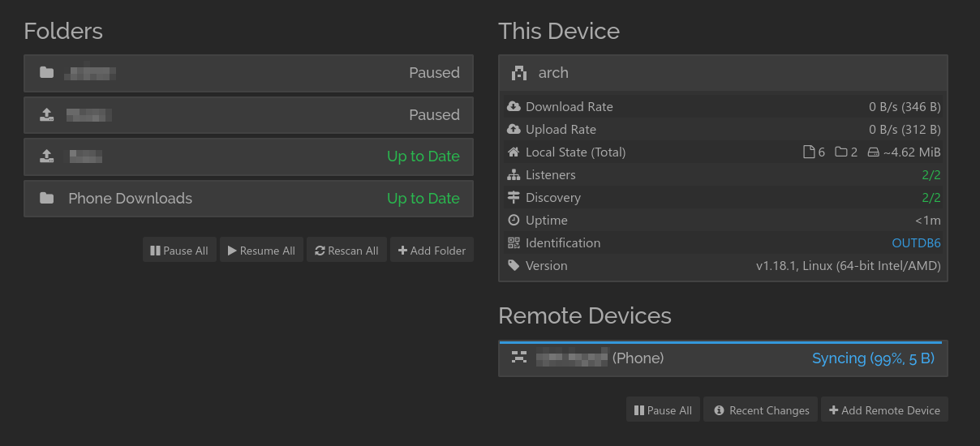
Task: Click the disk size icon in Local State
Action: click(x=874, y=152)
